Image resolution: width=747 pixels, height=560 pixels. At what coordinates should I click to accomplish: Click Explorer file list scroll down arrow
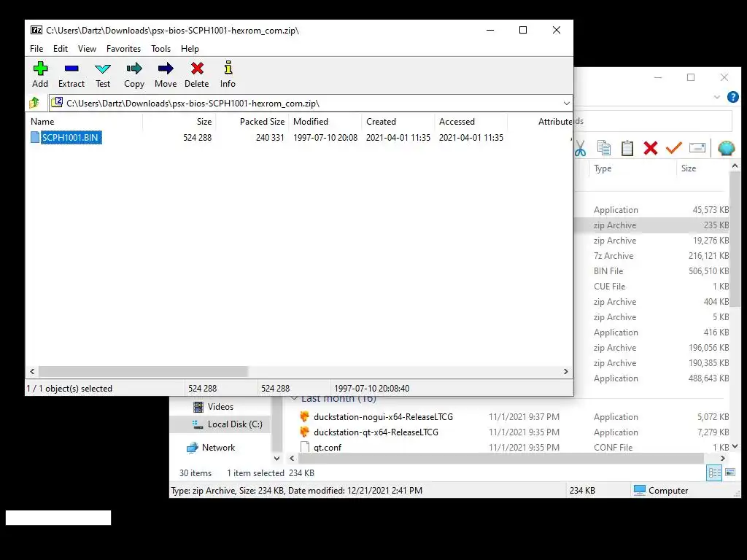(x=735, y=447)
